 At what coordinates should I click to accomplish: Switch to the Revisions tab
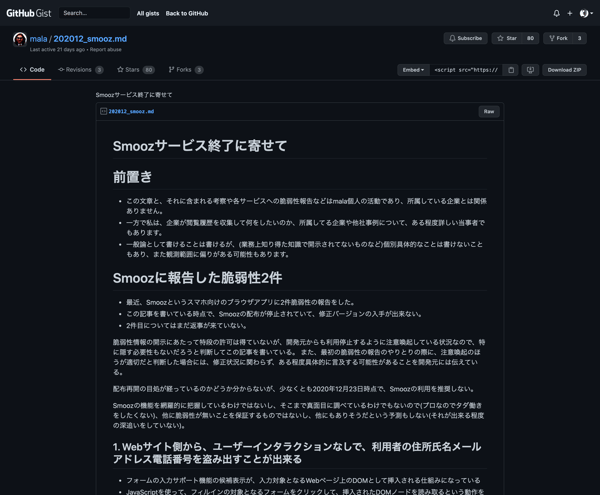[80, 70]
